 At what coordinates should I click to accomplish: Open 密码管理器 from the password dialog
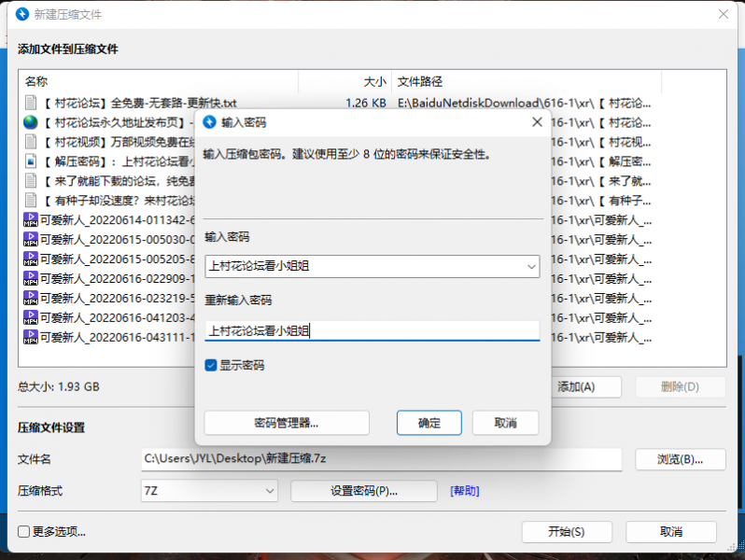point(287,423)
